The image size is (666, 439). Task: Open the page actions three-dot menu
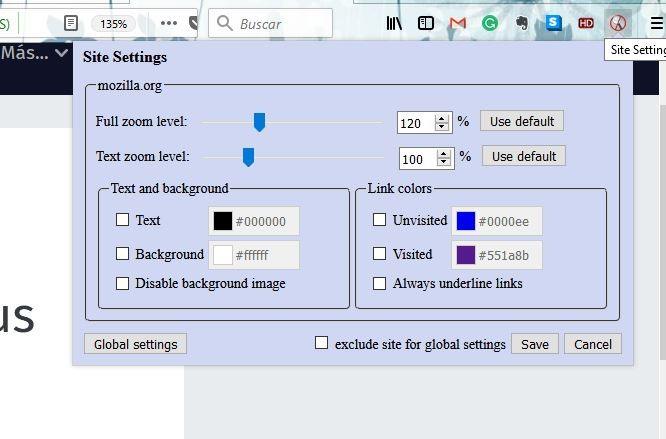[x=168, y=23]
